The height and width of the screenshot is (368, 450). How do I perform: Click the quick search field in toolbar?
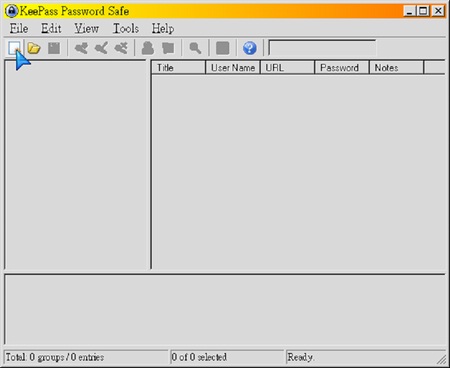322,48
